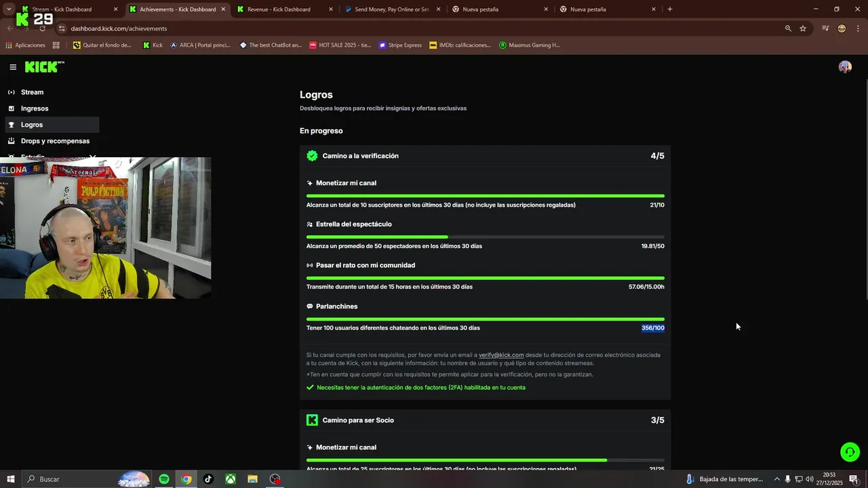Click the Kick icon beside Socio heading
Image resolution: width=868 pixels, height=488 pixels.
pyautogui.click(x=312, y=420)
